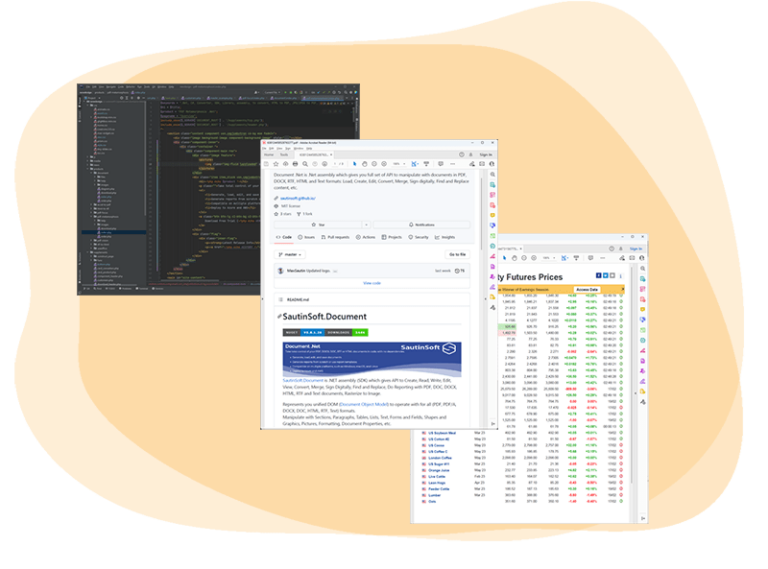Screen dimensions: 768x569
Task: Select the hand pan tool in middle window
Action: (364, 164)
